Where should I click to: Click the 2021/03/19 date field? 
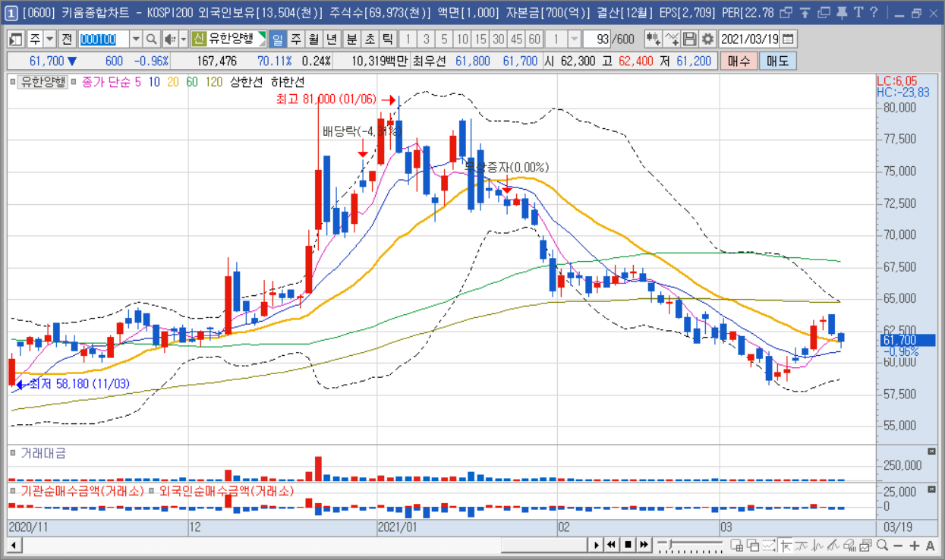pyautogui.click(x=749, y=39)
